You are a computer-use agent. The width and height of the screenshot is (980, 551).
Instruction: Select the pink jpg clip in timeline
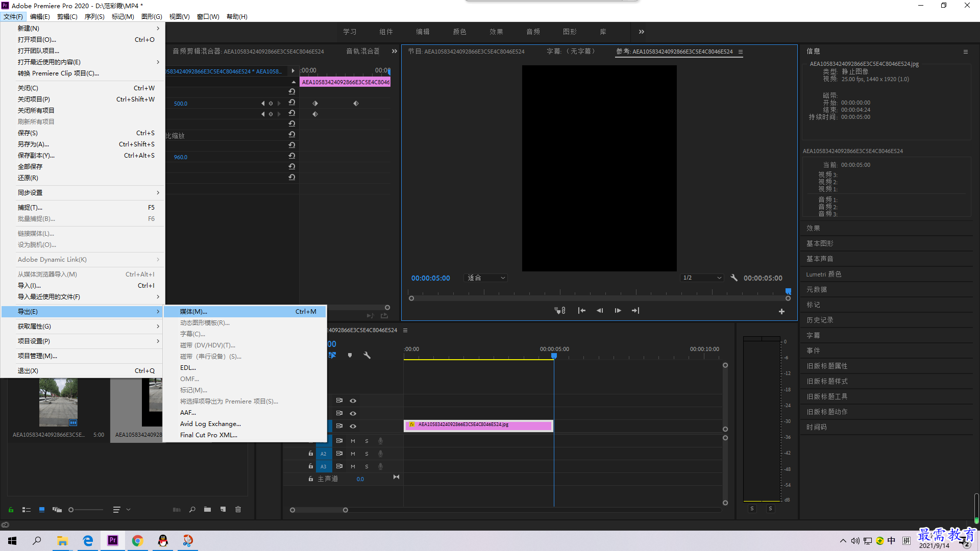478,425
